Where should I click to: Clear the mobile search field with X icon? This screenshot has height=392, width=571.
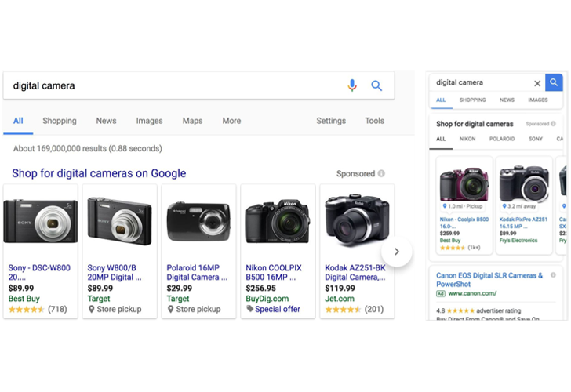537,83
